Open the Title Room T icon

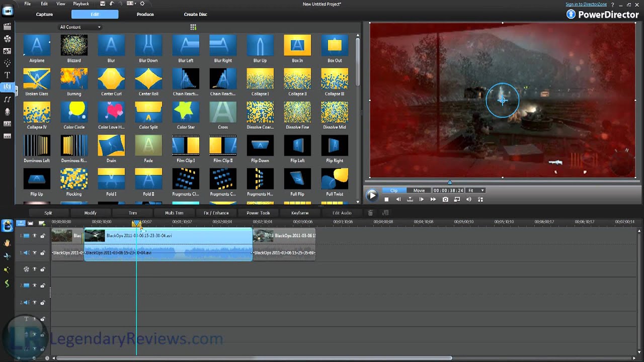7,75
